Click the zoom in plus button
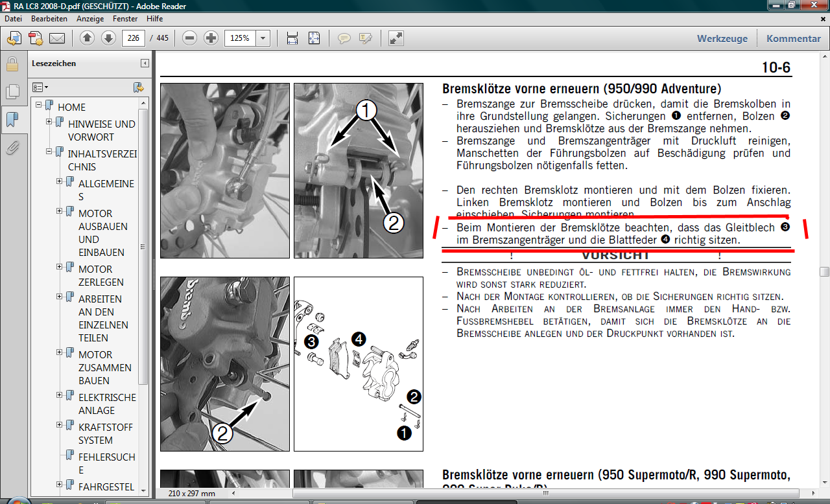 coord(211,38)
